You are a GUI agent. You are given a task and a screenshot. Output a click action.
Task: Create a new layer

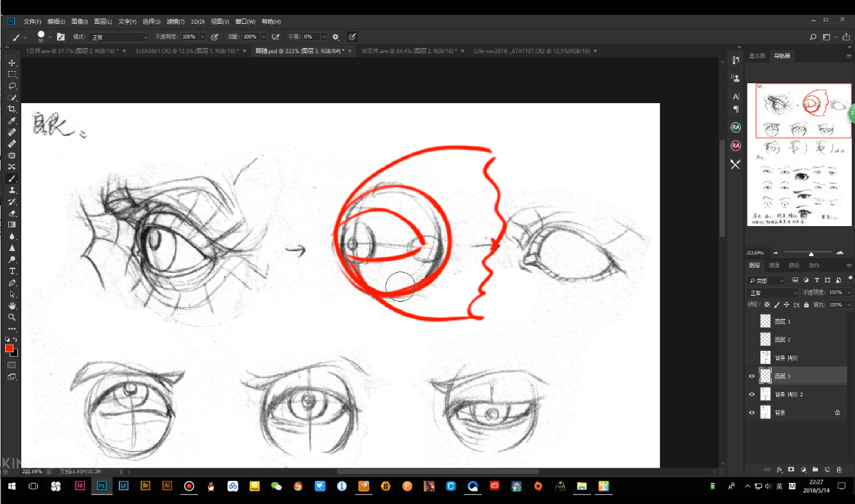[827, 469]
